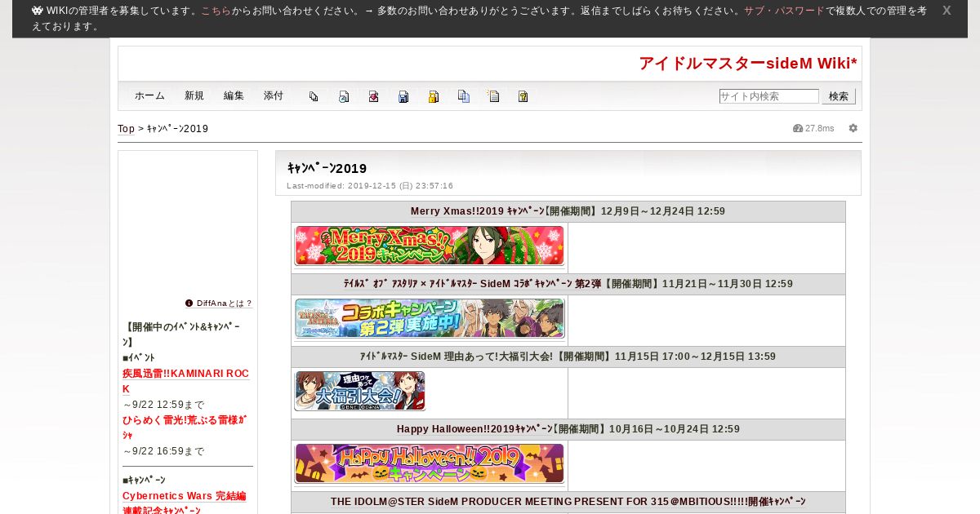
Task: Click the blue duplicate pages icon
Action: click(x=463, y=96)
